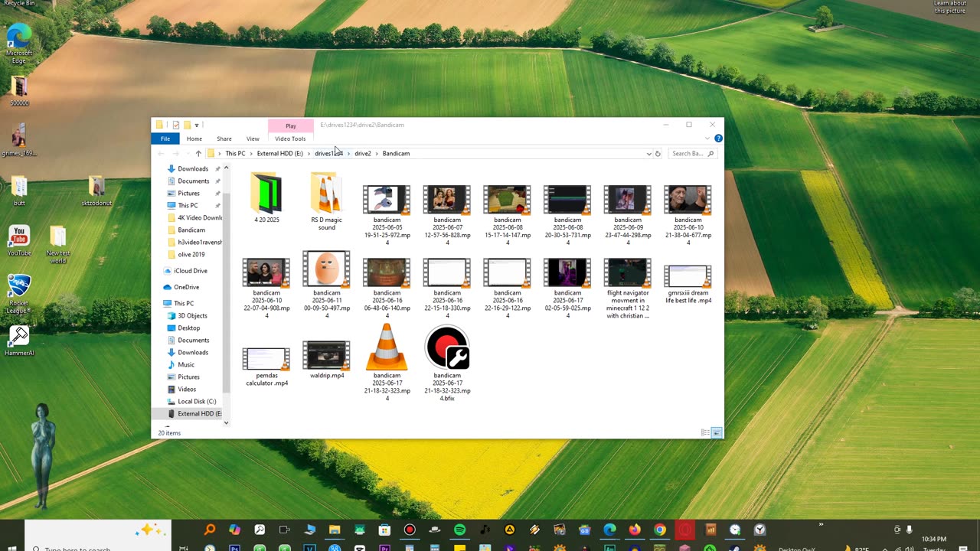Open pinned Documents in Quick access
Screen dimensions: 980x551
tap(193, 181)
